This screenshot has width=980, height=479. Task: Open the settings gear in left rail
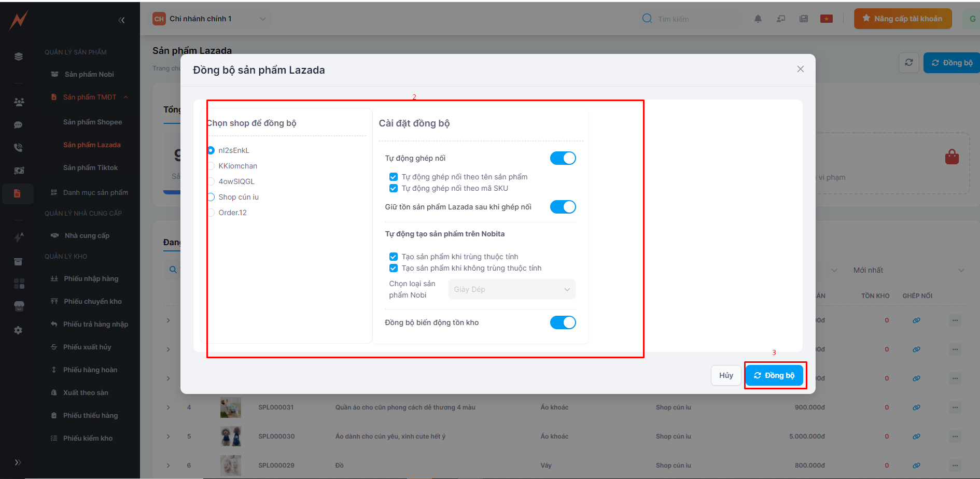18,330
